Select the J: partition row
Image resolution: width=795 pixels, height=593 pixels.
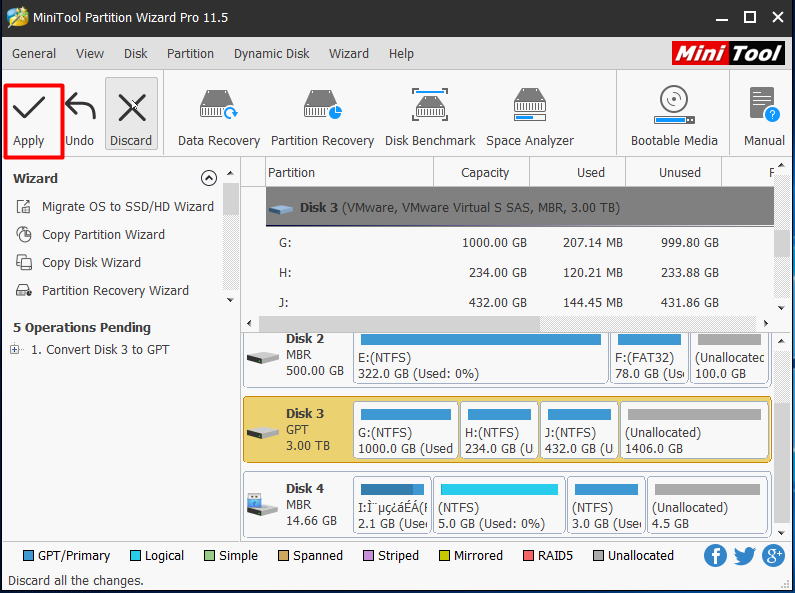[x=520, y=303]
